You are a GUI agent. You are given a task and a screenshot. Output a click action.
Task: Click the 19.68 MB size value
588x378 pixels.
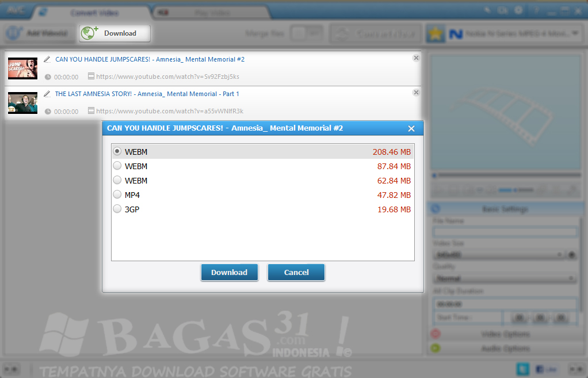click(x=394, y=209)
